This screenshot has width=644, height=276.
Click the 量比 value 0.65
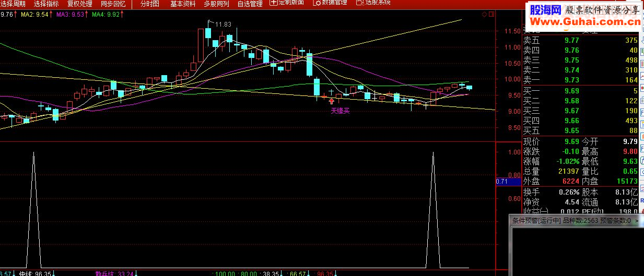pyautogui.click(x=630, y=171)
